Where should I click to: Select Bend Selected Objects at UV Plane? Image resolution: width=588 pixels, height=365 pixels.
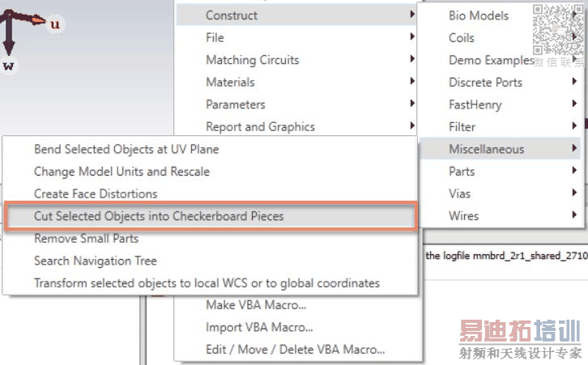click(126, 149)
